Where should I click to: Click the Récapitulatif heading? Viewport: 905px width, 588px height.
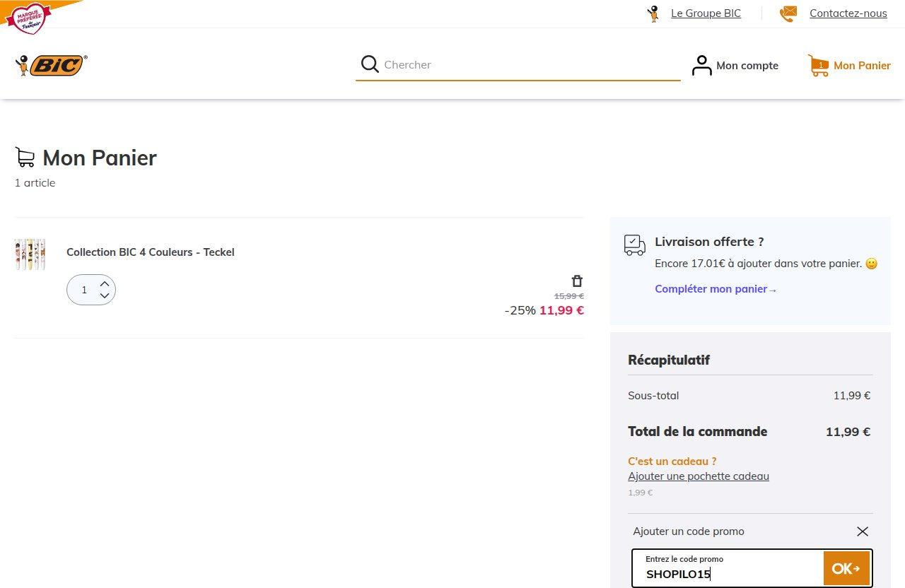669,360
